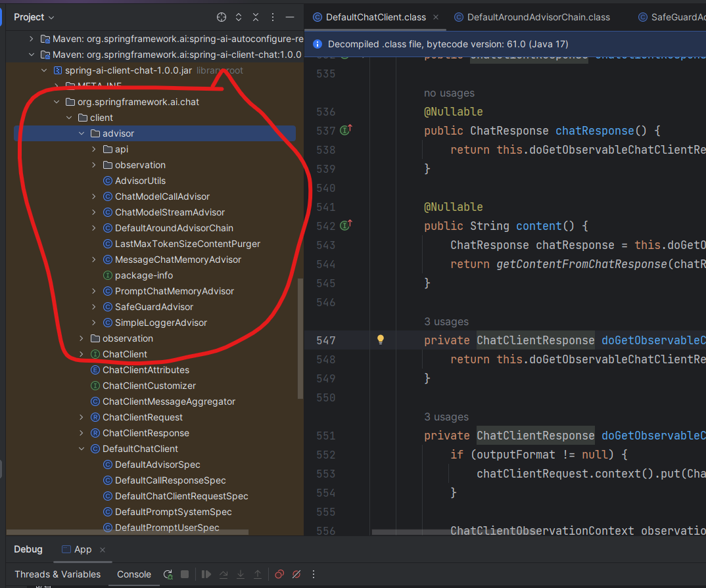Image resolution: width=706 pixels, height=588 pixels.
Task: Select PromptChatMemoryAdvisor in tree
Action: 174,291
